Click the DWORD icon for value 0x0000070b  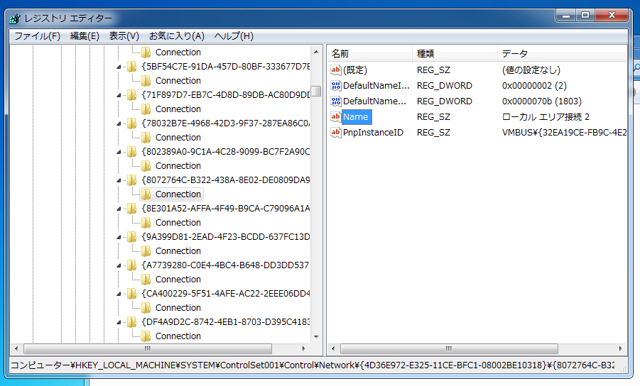(336, 101)
